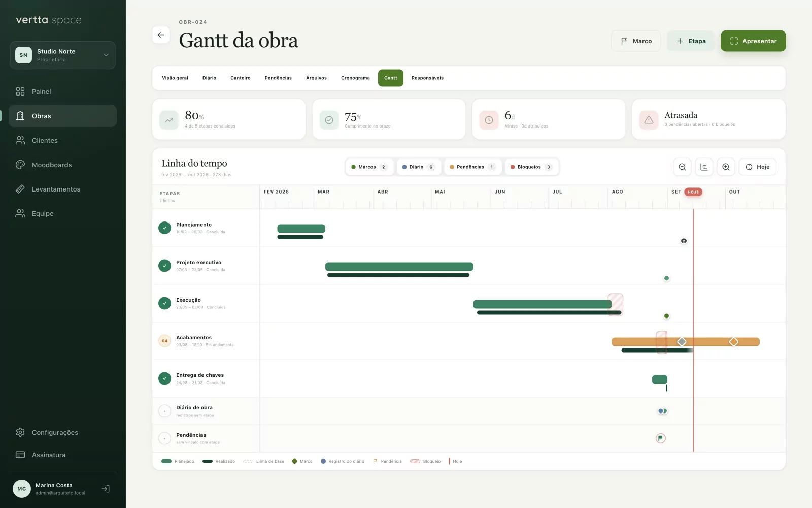Screen dimensions: 812x508
Task: Toggle the Pendências filter chip
Action: tap(473, 167)
